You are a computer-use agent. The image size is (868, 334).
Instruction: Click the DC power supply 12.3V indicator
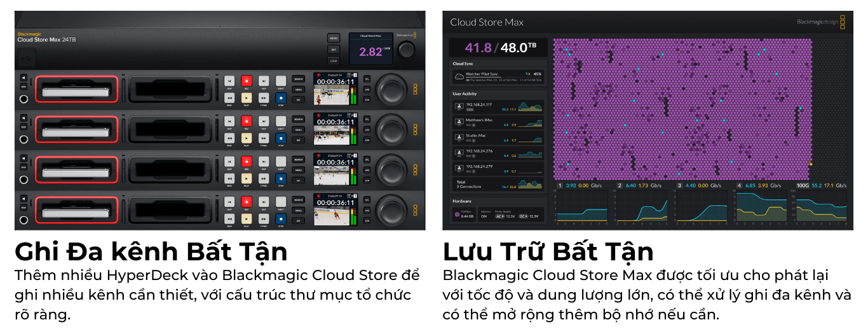[x=528, y=217]
